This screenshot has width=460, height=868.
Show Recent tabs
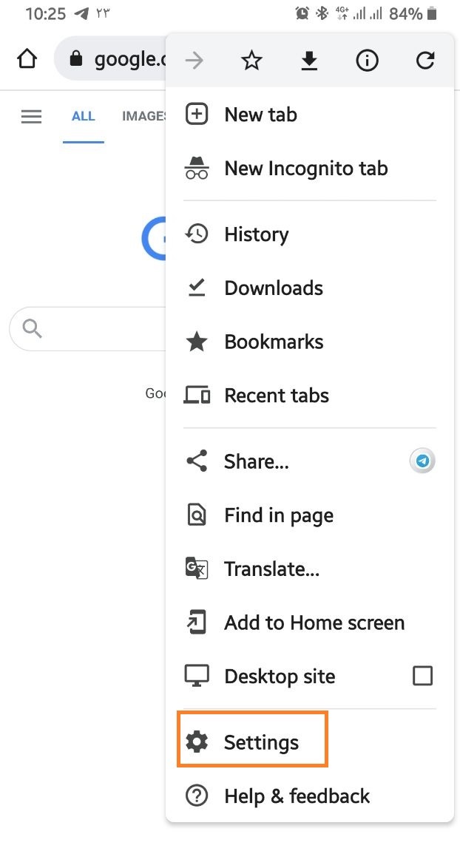(x=277, y=396)
